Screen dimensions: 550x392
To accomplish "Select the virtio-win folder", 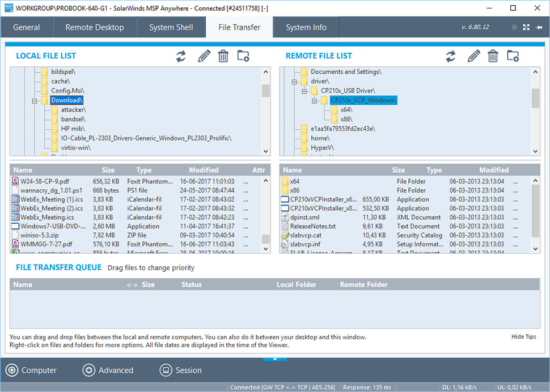I will (x=76, y=147).
